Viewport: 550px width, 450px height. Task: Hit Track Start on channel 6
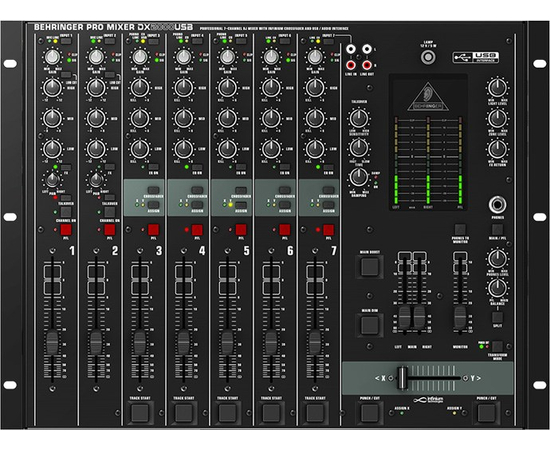click(271, 413)
